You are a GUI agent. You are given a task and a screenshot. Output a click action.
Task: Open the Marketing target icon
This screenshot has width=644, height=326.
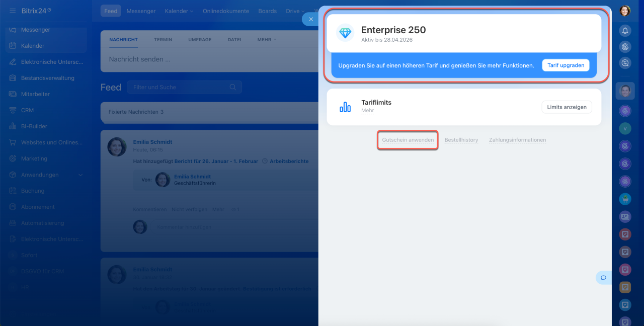[x=13, y=158]
